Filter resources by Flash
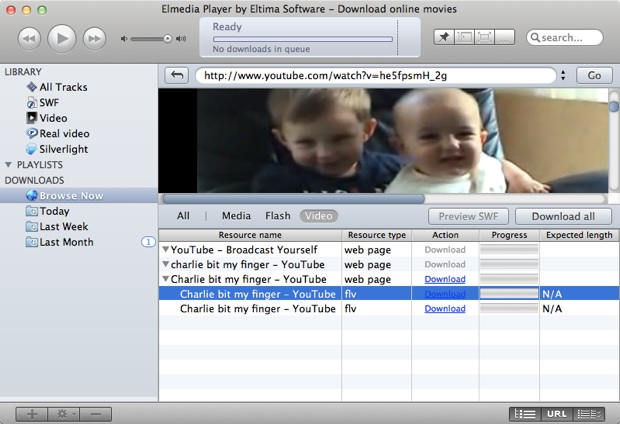 click(278, 216)
